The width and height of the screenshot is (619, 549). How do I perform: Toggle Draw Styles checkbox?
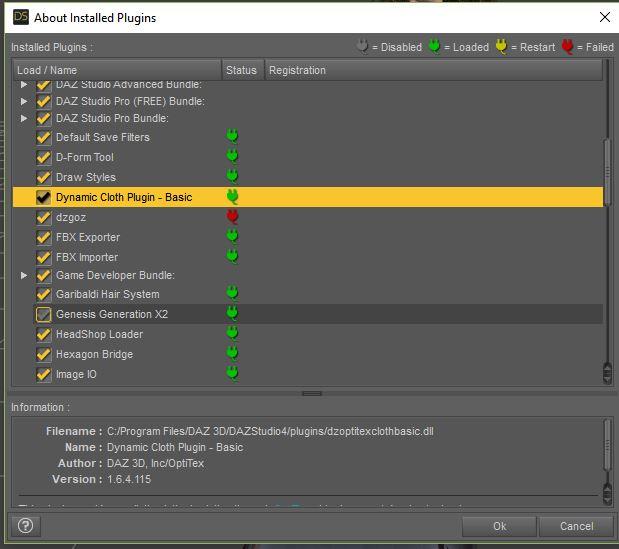click(43, 177)
